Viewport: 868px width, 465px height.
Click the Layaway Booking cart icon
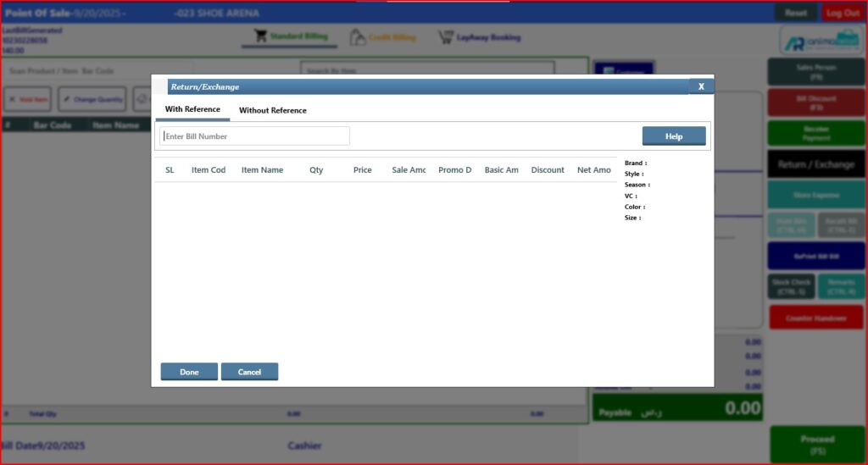click(445, 37)
